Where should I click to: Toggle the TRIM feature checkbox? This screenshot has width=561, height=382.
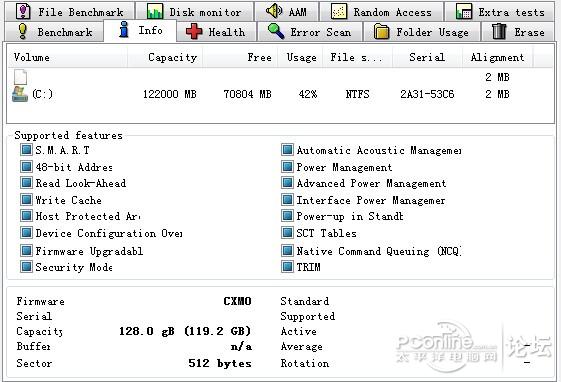coord(287,266)
